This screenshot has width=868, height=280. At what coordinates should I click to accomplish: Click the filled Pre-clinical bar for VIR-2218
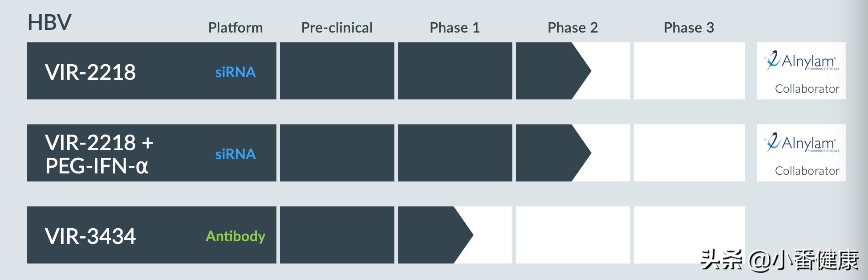pyautogui.click(x=337, y=71)
